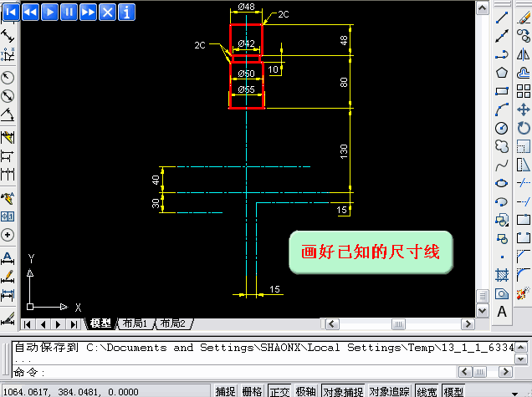The image size is (532, 397).
Task: Click the previous-tab navigation arrow
Action: pyautogui.click(x=43, y=324)
